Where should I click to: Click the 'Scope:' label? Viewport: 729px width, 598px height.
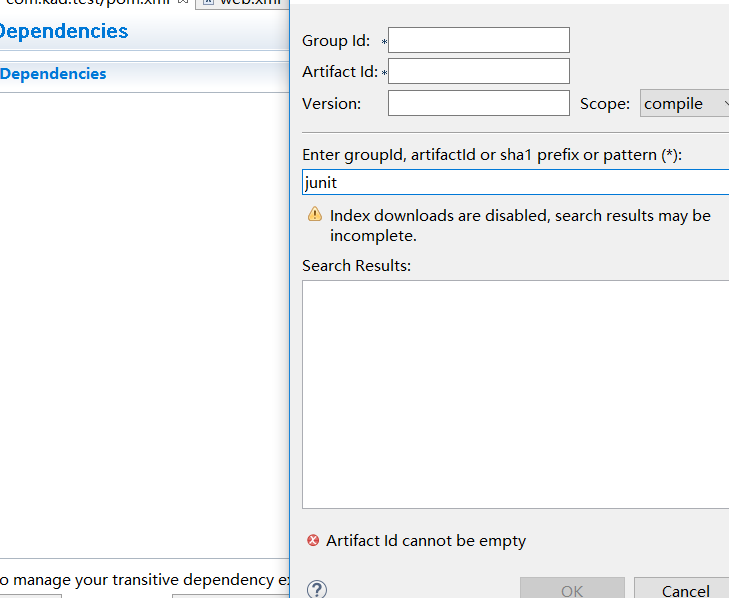coord(605,103)
